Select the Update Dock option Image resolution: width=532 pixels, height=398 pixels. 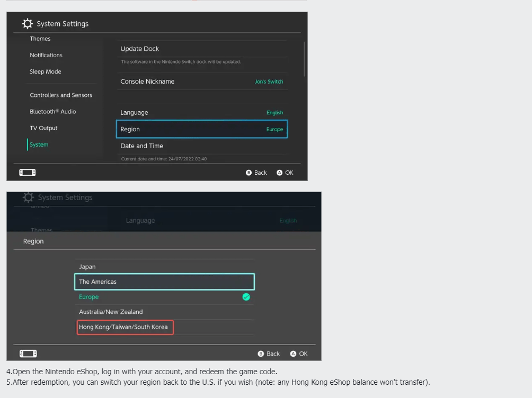click(202, 49)
